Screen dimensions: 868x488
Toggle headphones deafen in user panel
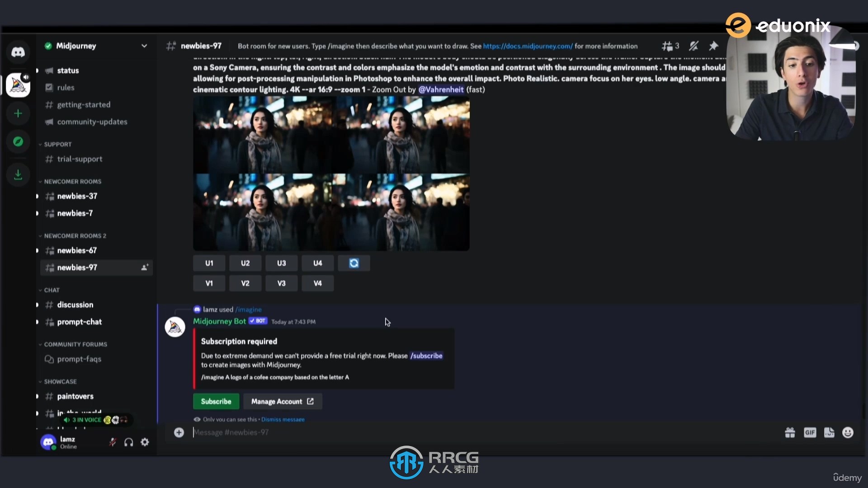point(129,442)
